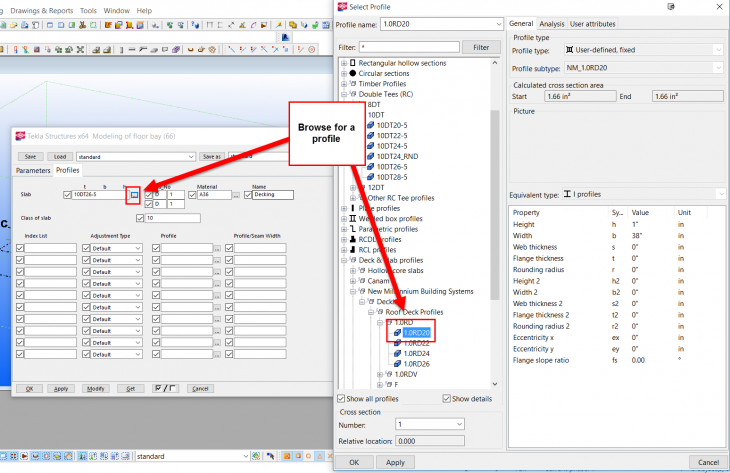Toggle the Show all profiles checkbox
The image size is (730, 473).
click(x=341, y=399)
